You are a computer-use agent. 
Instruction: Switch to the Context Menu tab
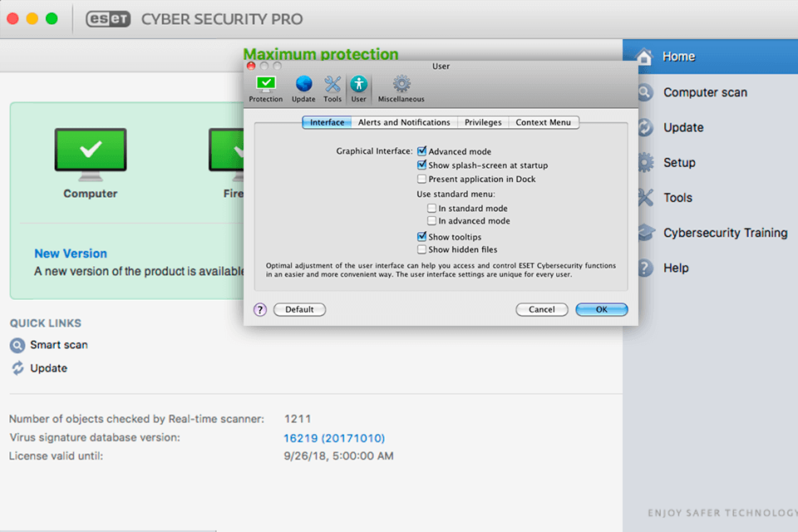point(543,122)
